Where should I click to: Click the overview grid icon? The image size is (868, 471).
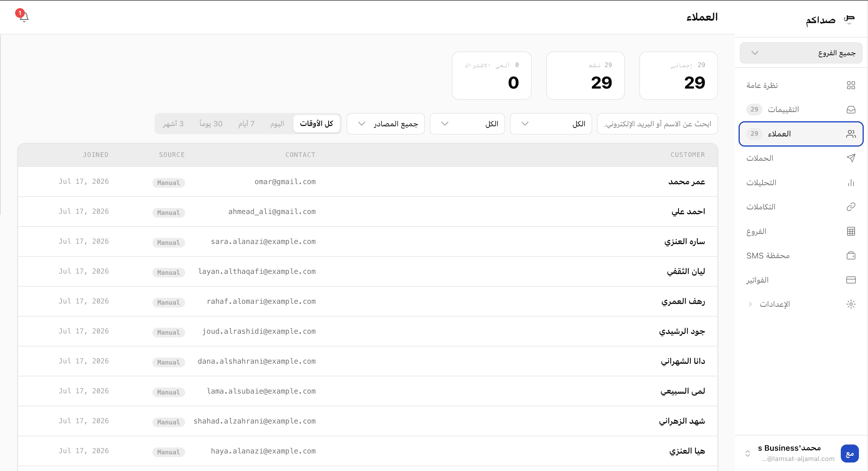click(851, 85)
